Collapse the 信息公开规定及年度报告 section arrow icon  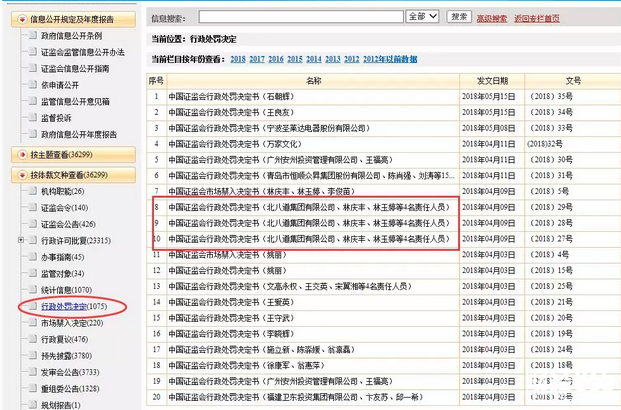22,19
